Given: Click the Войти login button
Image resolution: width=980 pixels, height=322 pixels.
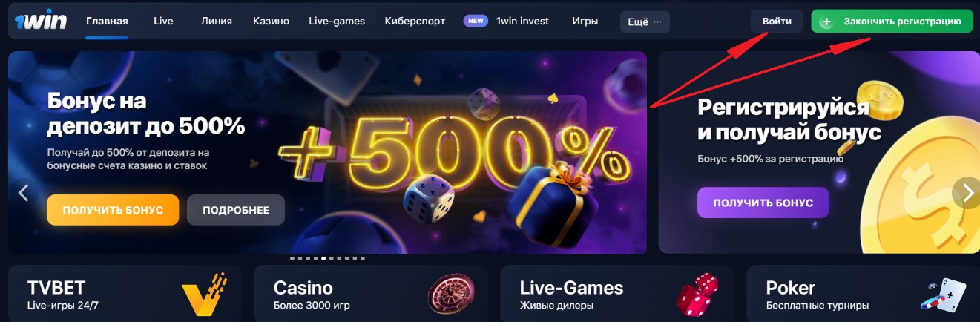Looking at the screenshot, I should pos(777,22).
